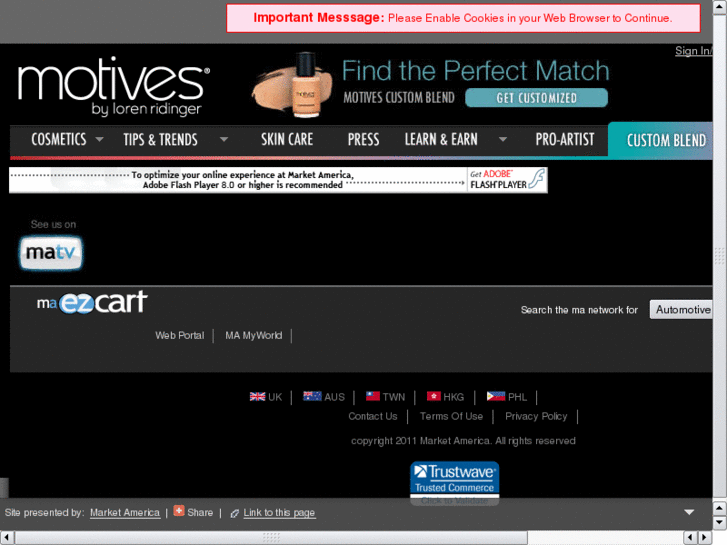
Task: Click the Get Customized button
Action: pos(536,98)
